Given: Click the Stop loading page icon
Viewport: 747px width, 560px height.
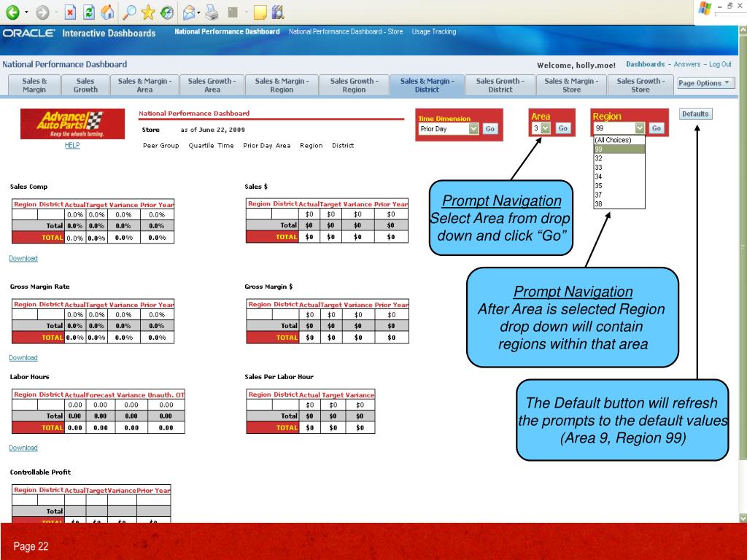Looking at the screenshot, I should coord(70,12).
